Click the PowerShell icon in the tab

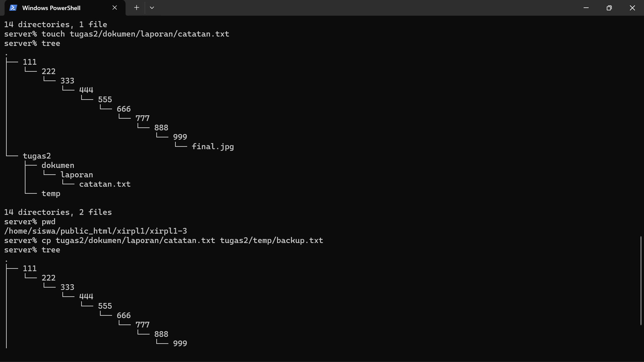click(x=13, y=8)
